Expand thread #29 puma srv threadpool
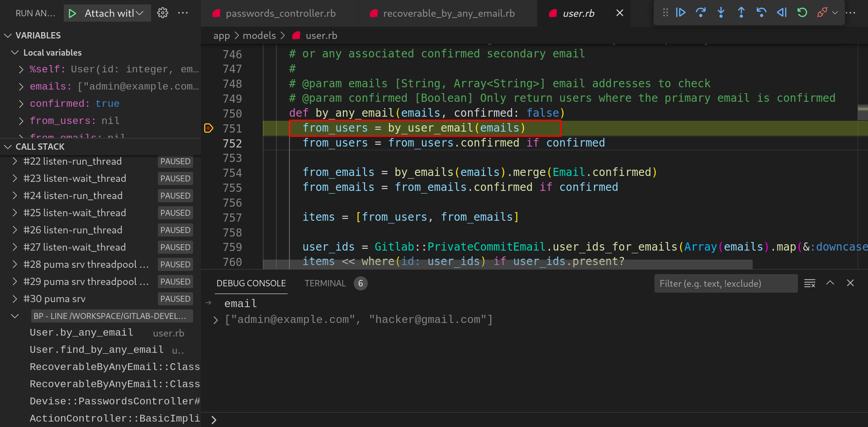The image size is (868, 427). pos(15,282)
